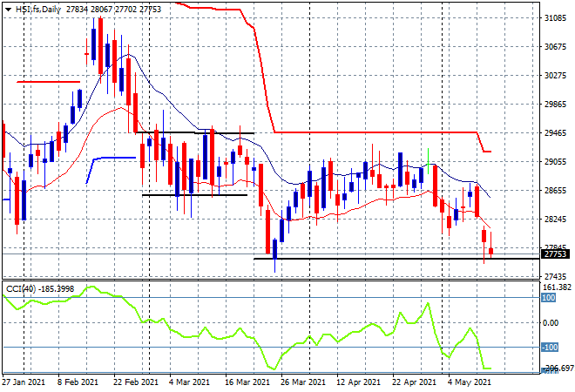Select the current price label 27753
The height and width of the screenshot is (392, 575).
(555, 254)
